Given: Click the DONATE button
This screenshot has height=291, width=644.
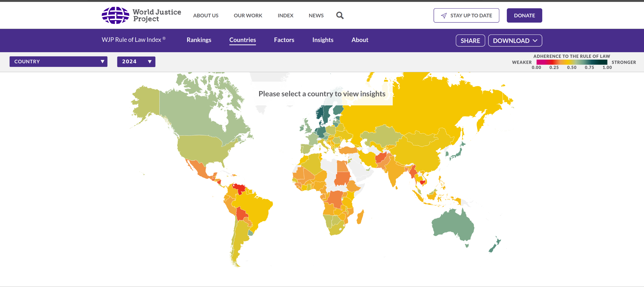Looking at the screenshot, I should coord(524,15).
